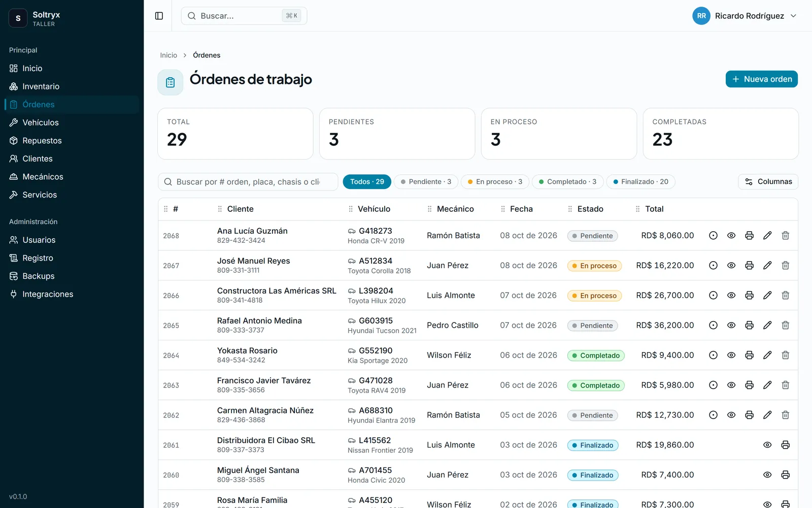The image size is (812, 508).
Task: Open the Ricardo Rodríguez user menu
Action: [x=745, y=16]
